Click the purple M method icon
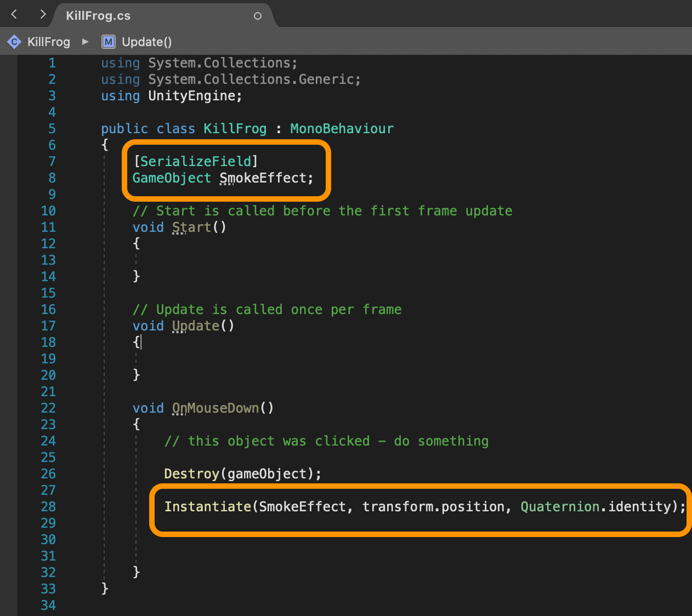The width and height of the screenshot is (692, 616). (x=108, y=42)
